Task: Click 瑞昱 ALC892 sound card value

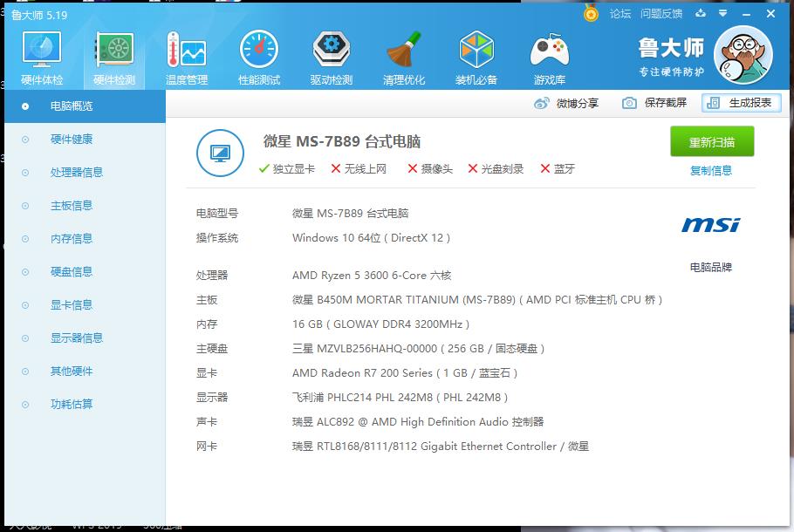Action: (418, 421)
